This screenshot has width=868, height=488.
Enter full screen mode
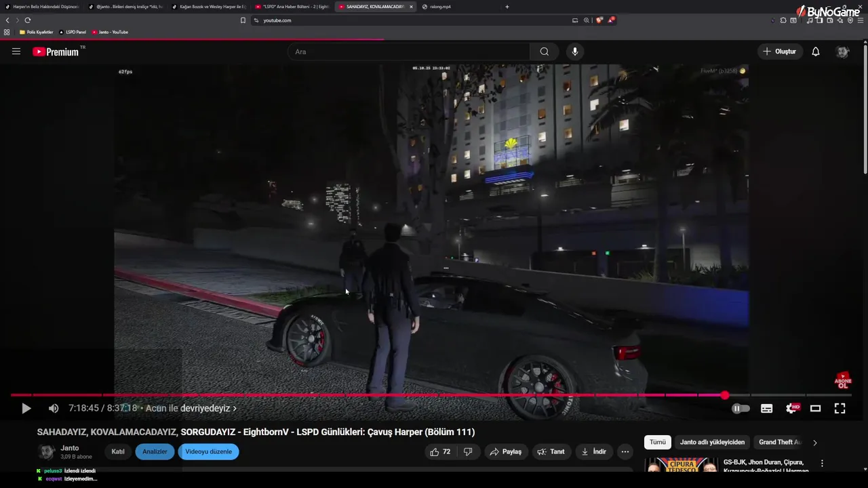point(840,408)
